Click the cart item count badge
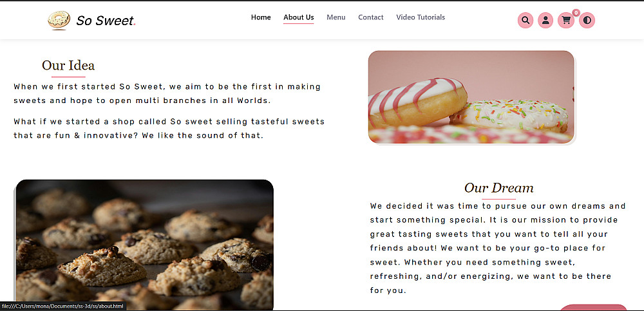This screenshot has width=644, height=311. 576,13
